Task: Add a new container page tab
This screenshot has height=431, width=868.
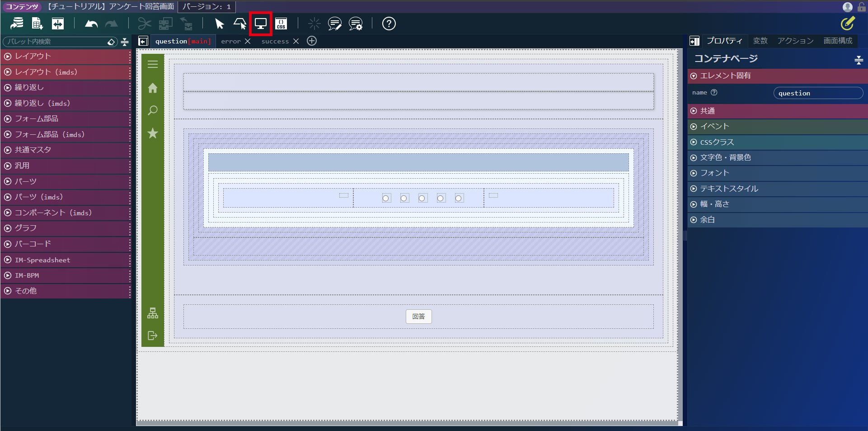Action: tap(312, 41)
